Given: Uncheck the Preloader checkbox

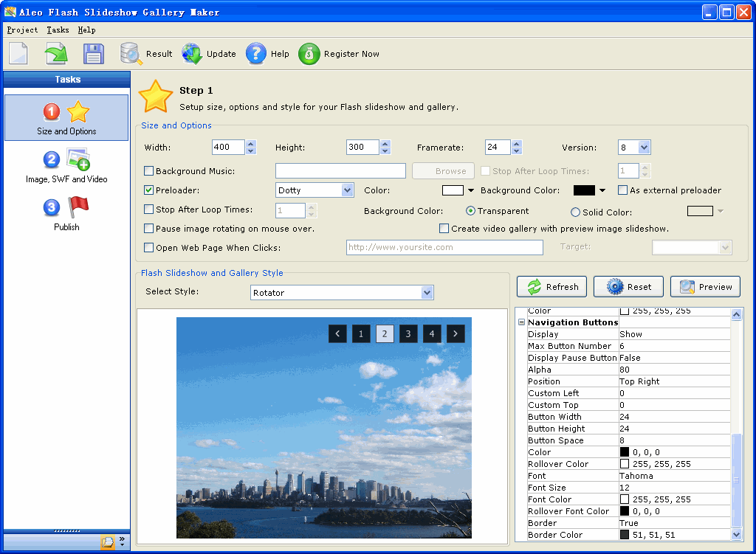Looking at the screenshot, I should (149, 190).
